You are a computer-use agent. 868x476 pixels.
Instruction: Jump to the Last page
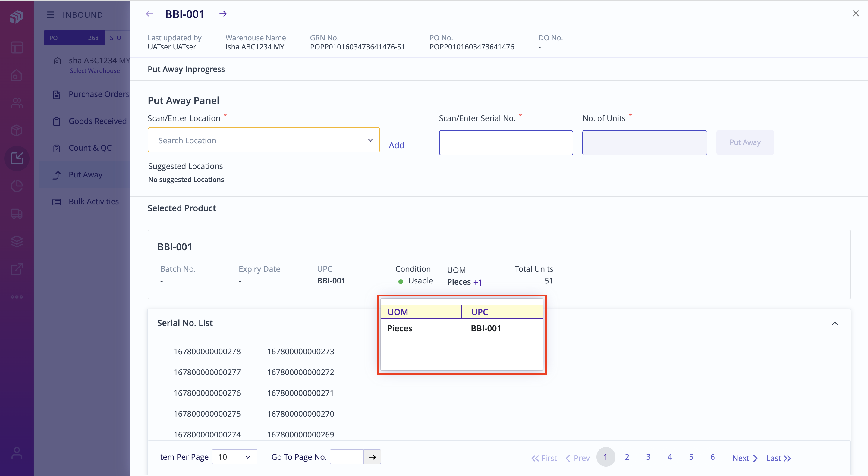point(778,458)
